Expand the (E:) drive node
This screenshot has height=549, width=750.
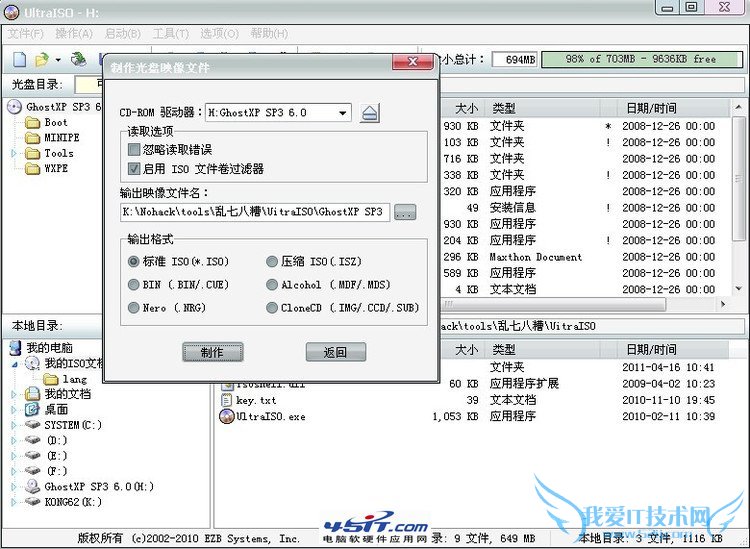point(14,455)
